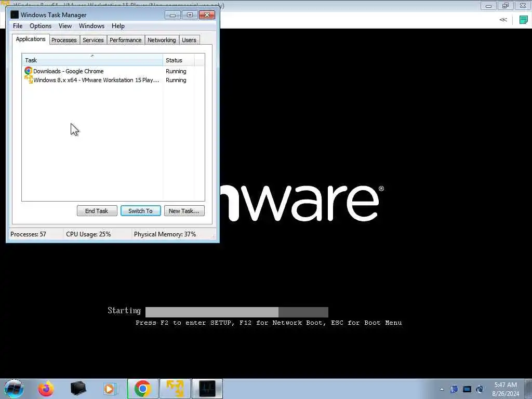Image resolution: width=532 pixels, height=399 pixels.
Task: Restore down the VMware Player window
Action: tap(506, 5)
